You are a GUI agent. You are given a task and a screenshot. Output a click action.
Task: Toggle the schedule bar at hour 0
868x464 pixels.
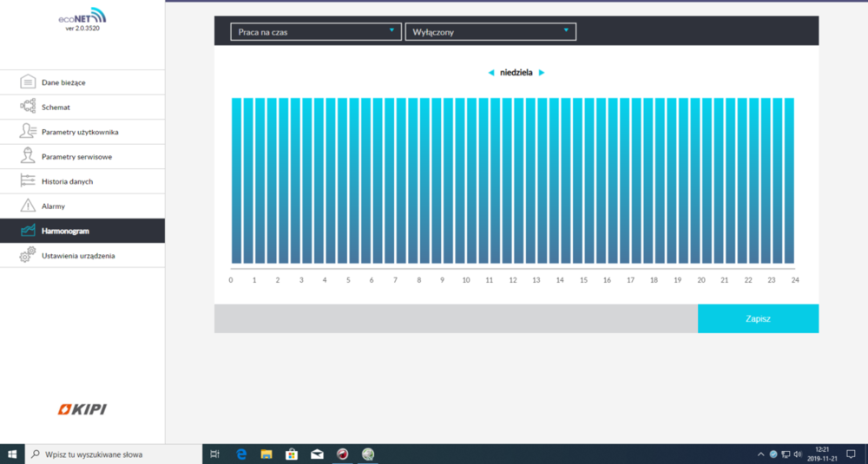pyautogui.click(x=236, y=180)
